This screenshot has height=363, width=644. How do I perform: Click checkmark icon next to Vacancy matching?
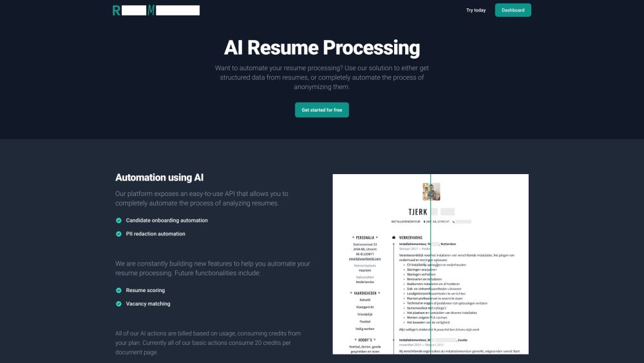click(x=118, y=304)
